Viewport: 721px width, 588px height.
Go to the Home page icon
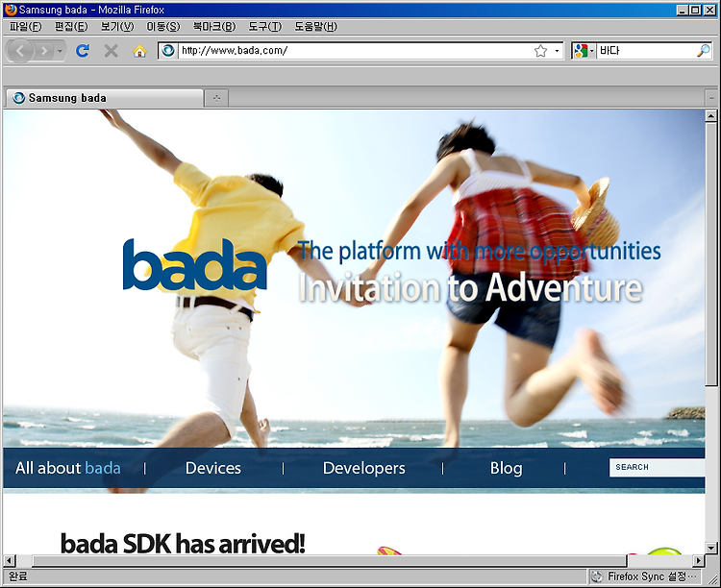point(139,51)
